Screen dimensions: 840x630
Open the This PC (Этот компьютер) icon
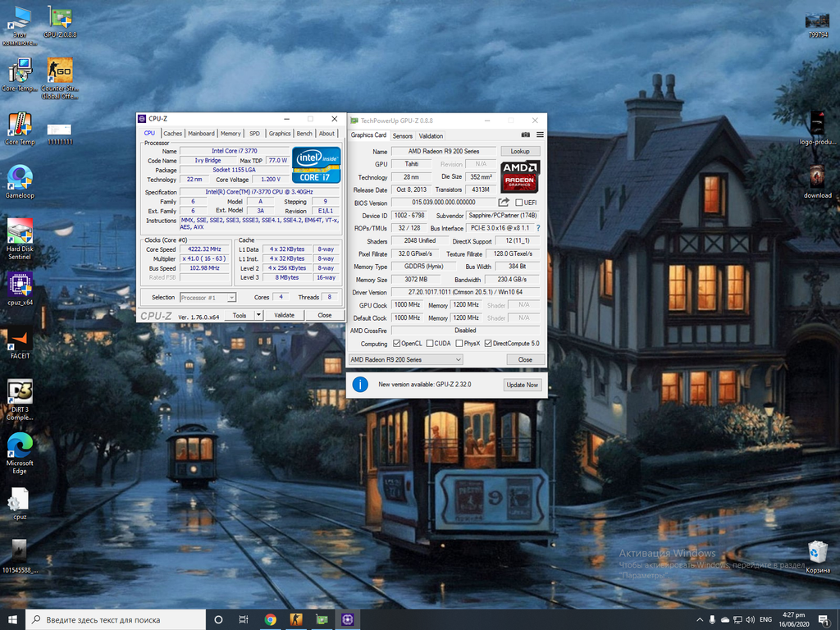(20, 25)
